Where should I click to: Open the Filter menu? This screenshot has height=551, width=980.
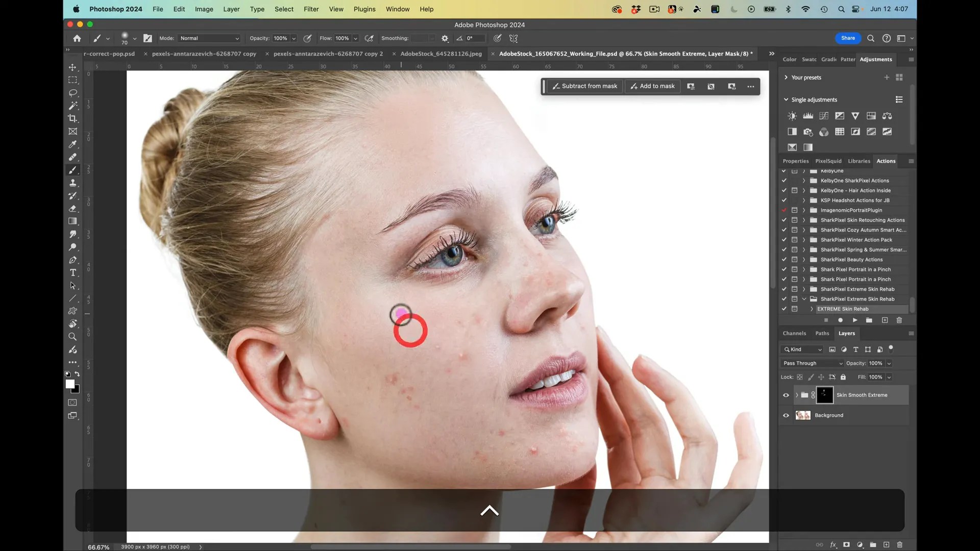pyautogui.click(x=311, y=9)
